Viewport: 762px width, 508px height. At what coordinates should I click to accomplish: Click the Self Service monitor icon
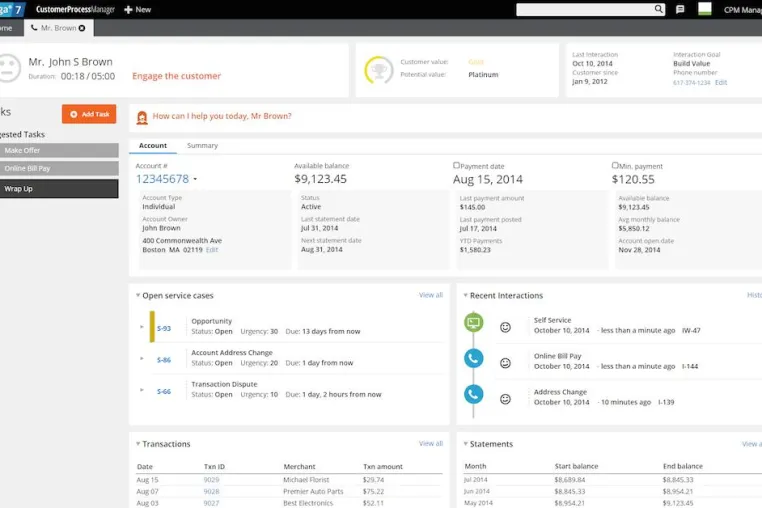pyautogui.click(x=473, y=322)
